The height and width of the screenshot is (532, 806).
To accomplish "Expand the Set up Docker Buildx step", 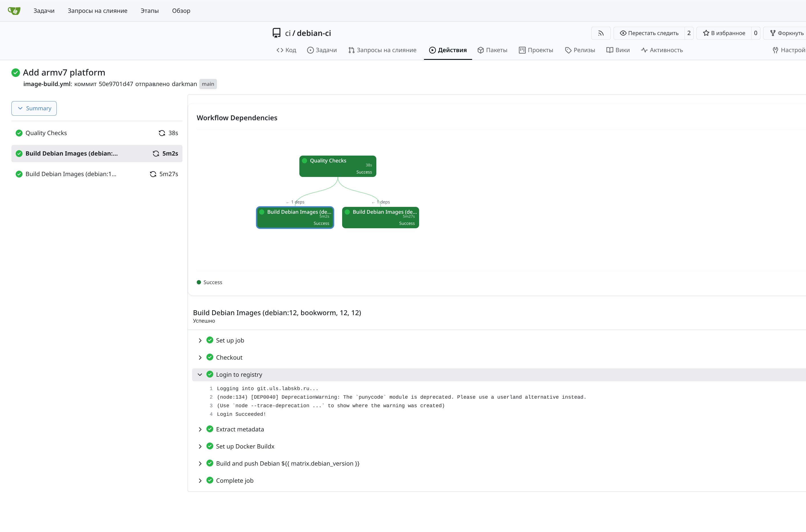I will [x=245, y=447].
